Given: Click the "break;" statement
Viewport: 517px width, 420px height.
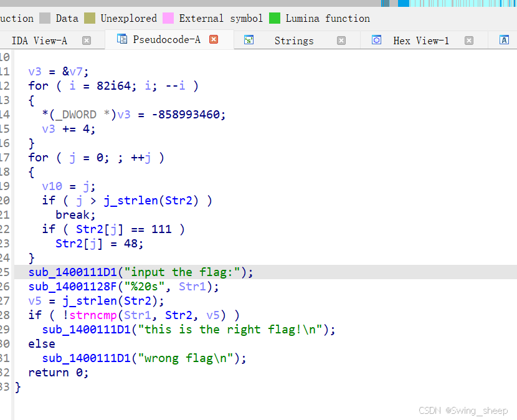Looking at the screenshot, I should [76, 215].
